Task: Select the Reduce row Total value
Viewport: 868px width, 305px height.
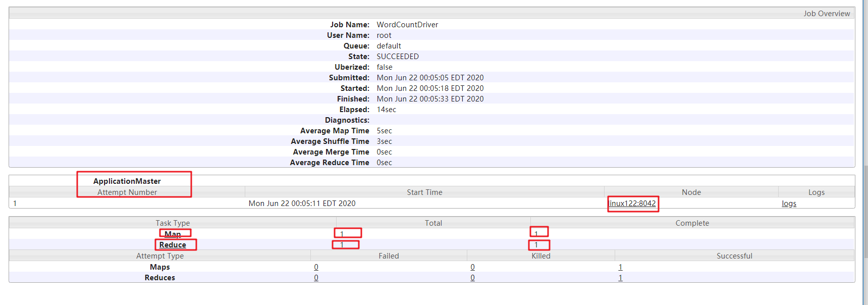Action: [x=342, y=244]
